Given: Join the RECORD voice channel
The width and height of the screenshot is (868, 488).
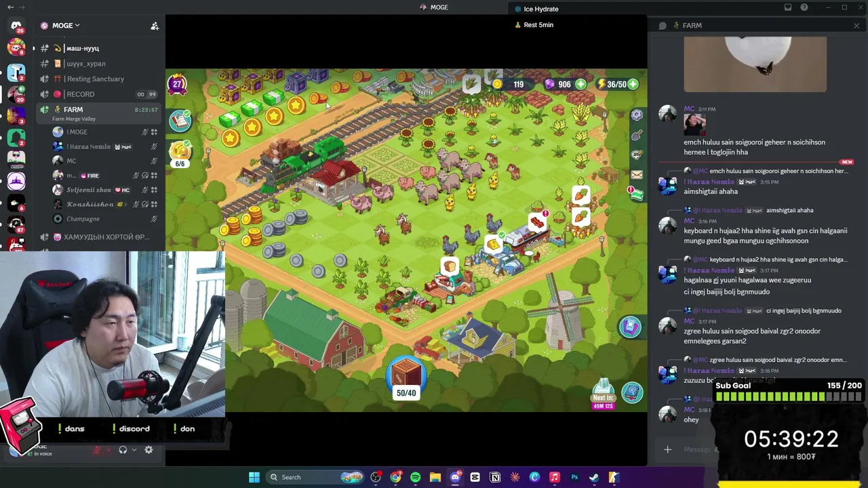Looking at the screenshot, I should [98, 94].
